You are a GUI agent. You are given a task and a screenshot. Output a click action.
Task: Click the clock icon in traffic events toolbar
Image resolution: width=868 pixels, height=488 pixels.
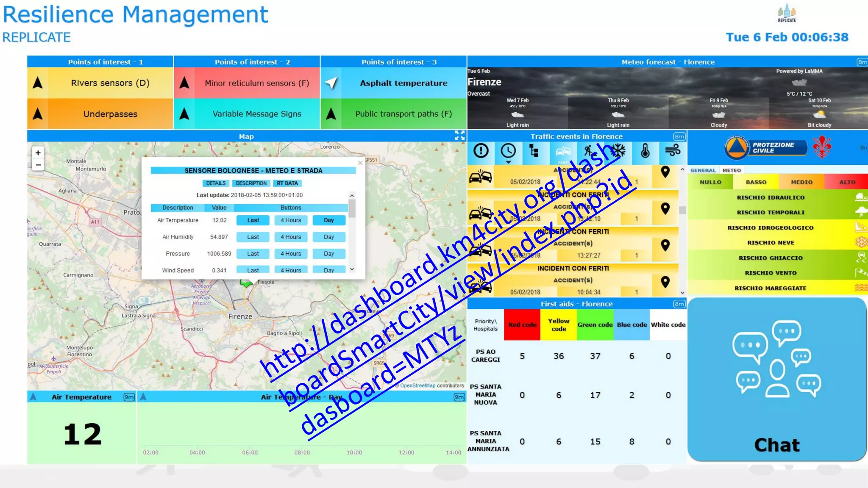508,151
